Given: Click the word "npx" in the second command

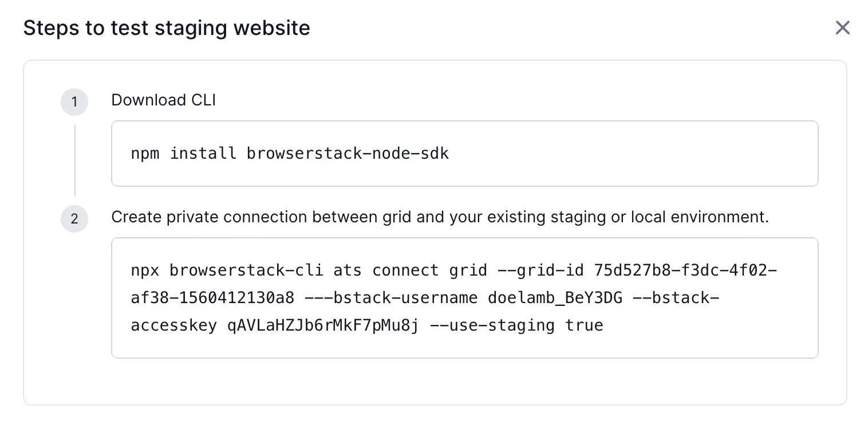Looking at the screenshot, I should click(145, 270).
